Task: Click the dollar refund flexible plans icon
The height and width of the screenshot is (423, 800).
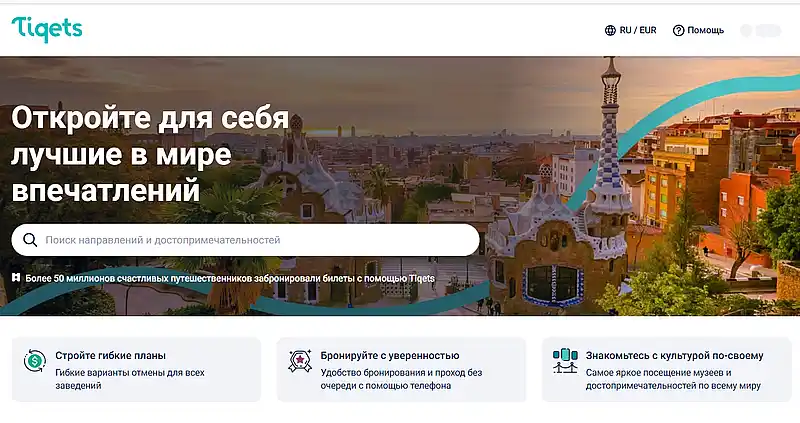Action: click(x=35, y=361)
